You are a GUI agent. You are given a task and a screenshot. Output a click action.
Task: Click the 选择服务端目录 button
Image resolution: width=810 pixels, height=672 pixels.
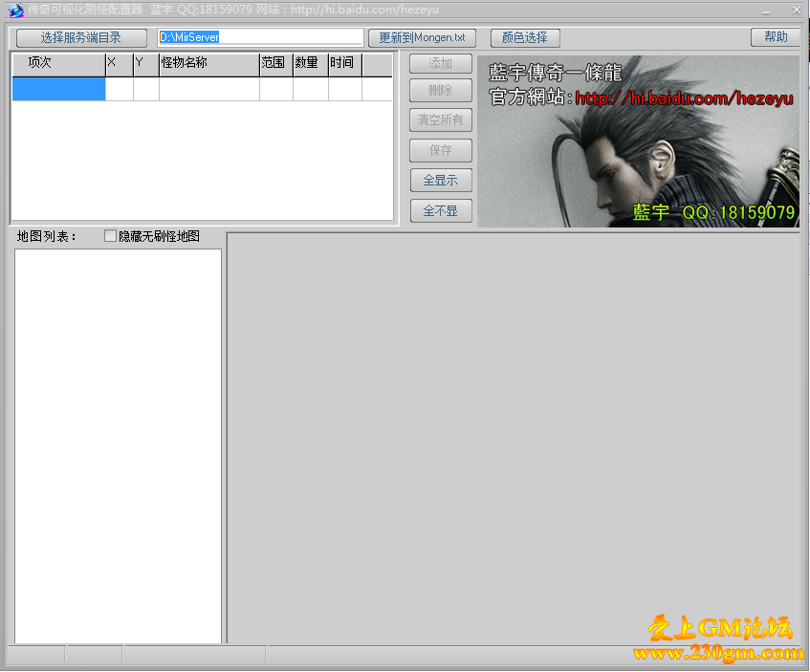(x=81, y=37)
